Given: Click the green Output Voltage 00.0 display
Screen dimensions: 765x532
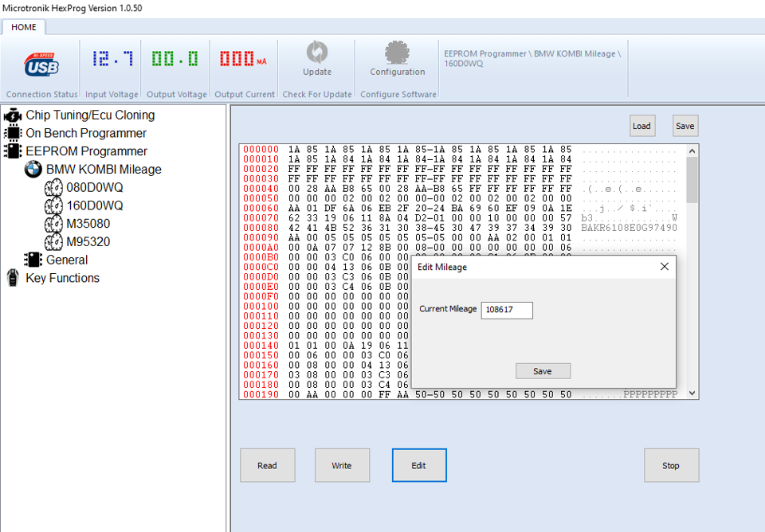Looking at the screenshot, I should click(x=175, y=59).
